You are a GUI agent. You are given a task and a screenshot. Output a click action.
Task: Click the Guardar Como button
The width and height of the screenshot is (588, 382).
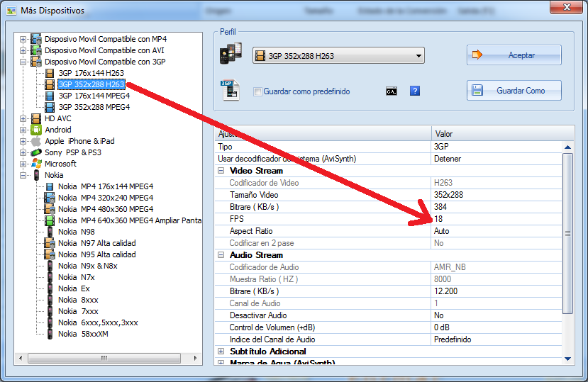(514, 90)
